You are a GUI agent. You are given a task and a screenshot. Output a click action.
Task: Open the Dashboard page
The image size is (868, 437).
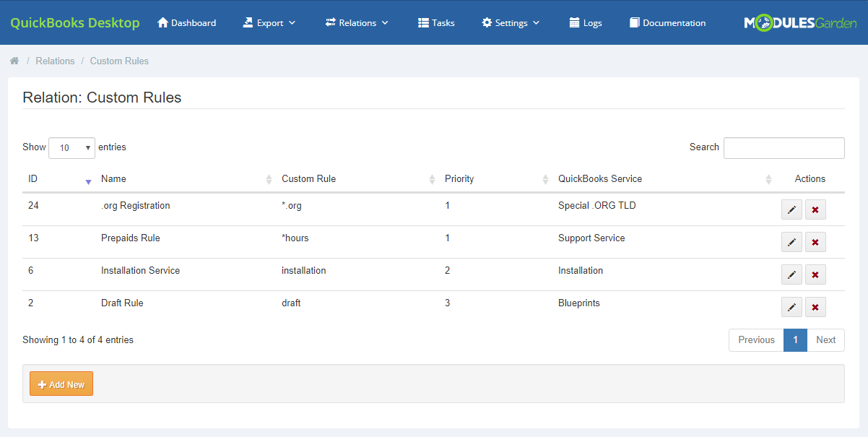tap(186, 23)
